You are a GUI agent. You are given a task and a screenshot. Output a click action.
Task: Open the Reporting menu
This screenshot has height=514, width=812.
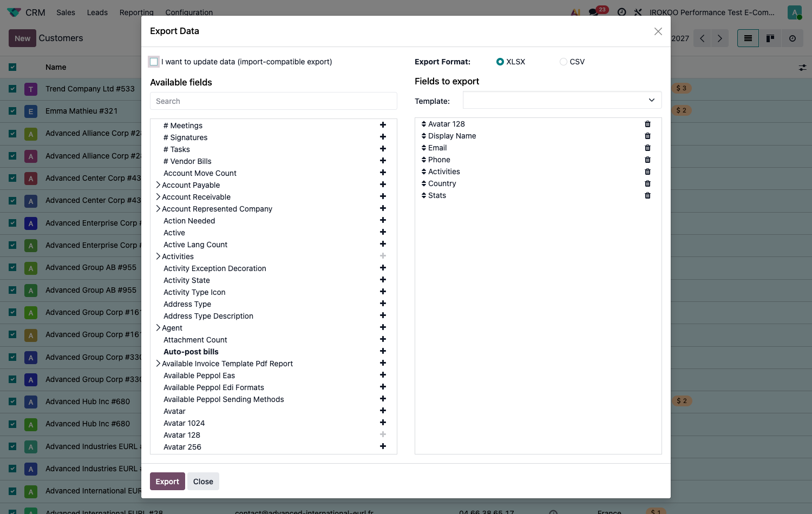pyautogui.click(x=136, y=12)
